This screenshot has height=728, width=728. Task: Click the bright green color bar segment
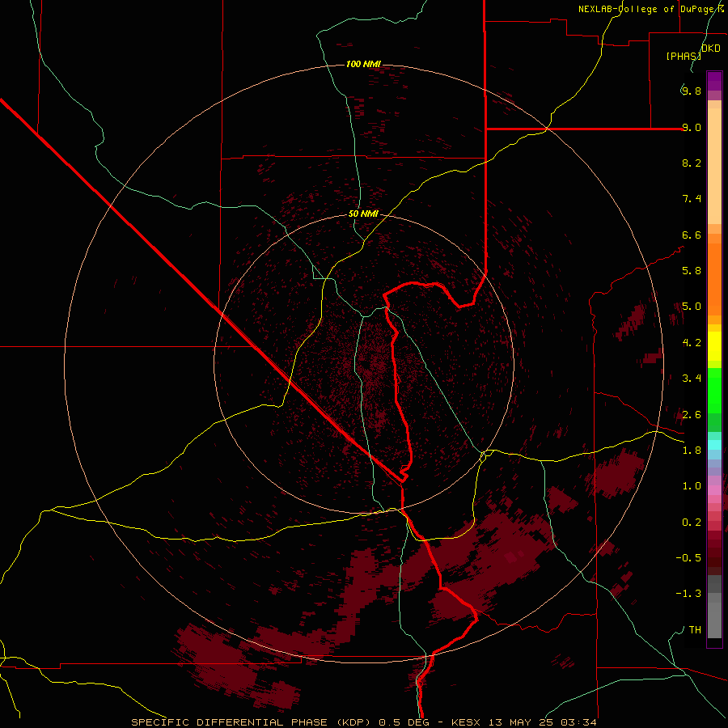coord(714,391)
